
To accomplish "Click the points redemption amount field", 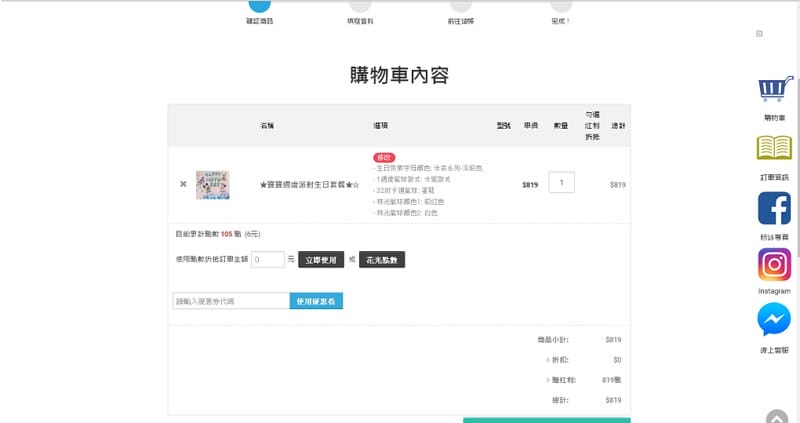I will [267, 259].
